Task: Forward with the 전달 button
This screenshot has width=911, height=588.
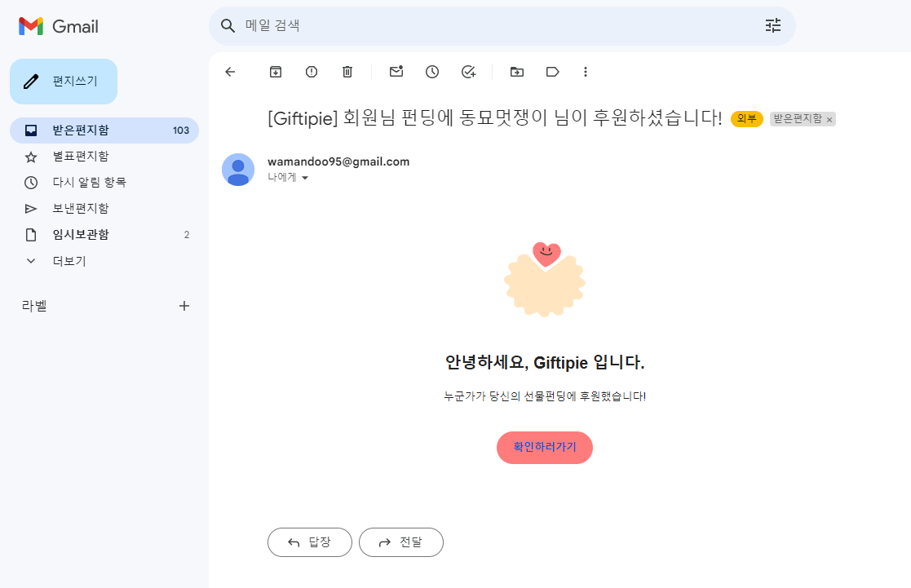Action: [401, 542]
